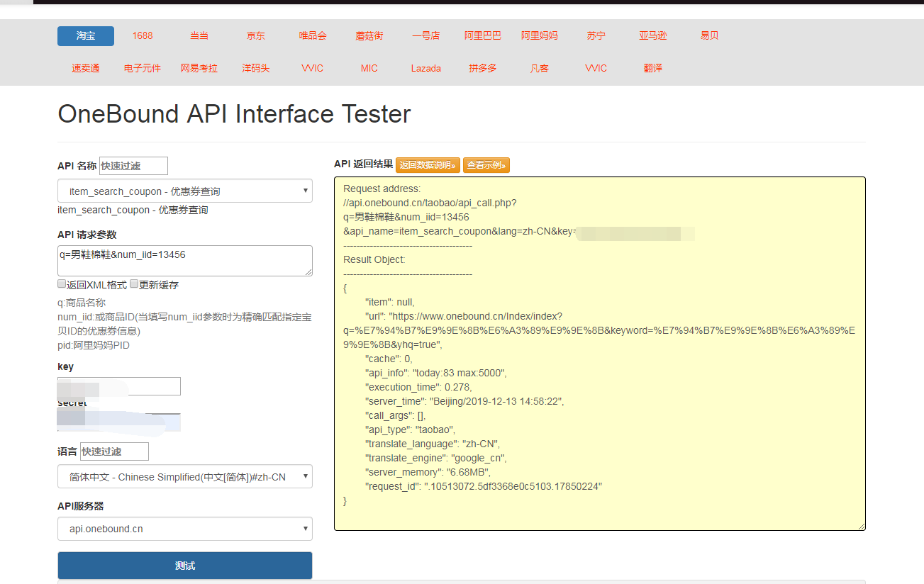Switch to the 阿里妈妈 tab
The height and width of the screenshot is (584, 924).
540,35
